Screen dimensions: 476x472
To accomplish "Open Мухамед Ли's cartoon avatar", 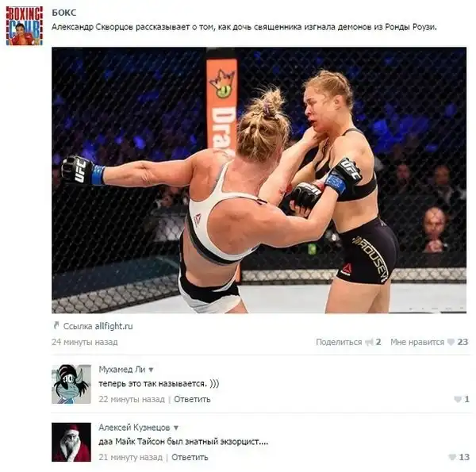I will click(71, 384).
